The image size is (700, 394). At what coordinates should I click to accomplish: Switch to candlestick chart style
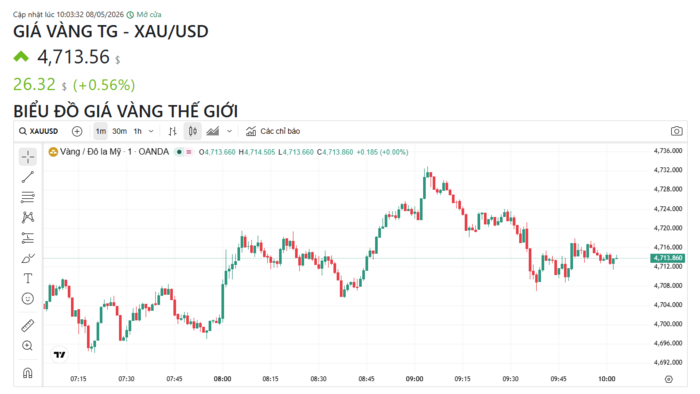tap(192, 131)
